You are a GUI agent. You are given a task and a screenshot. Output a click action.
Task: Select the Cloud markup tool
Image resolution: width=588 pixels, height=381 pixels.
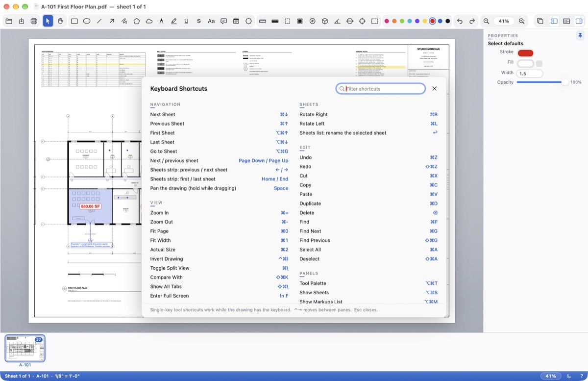tap(149, 21)
